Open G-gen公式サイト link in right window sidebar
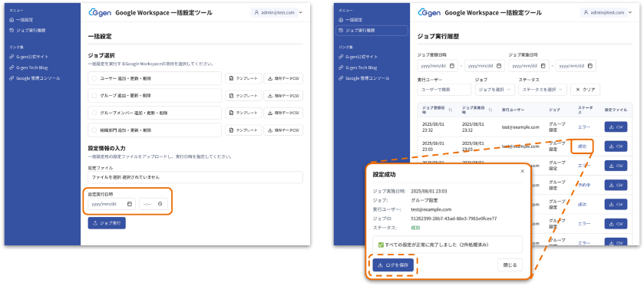 358,57
